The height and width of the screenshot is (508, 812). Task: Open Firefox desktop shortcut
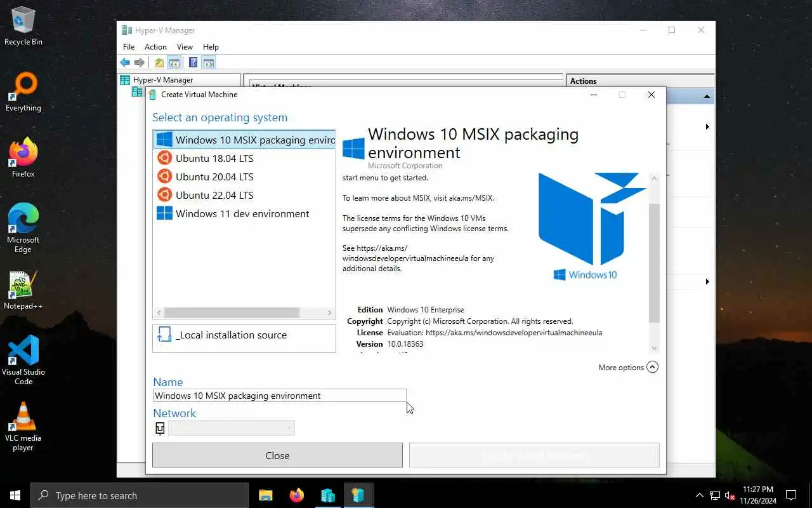click(23, 159)
